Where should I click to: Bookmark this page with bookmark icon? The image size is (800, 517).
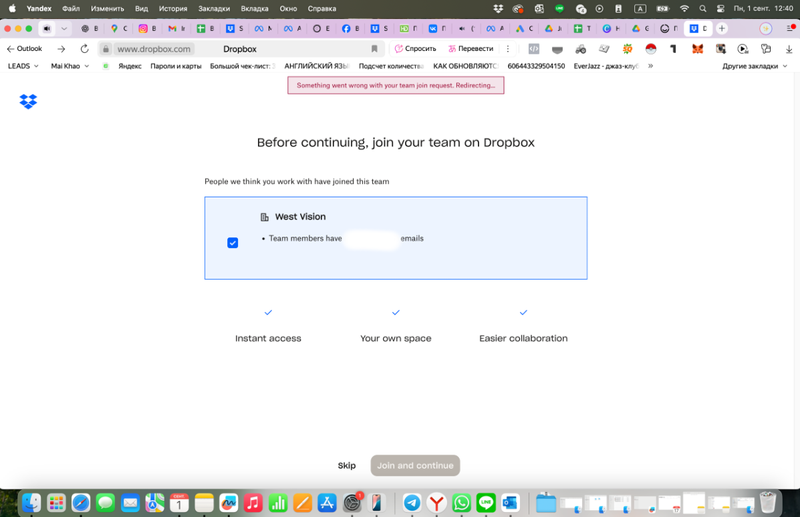click(374, 49)
